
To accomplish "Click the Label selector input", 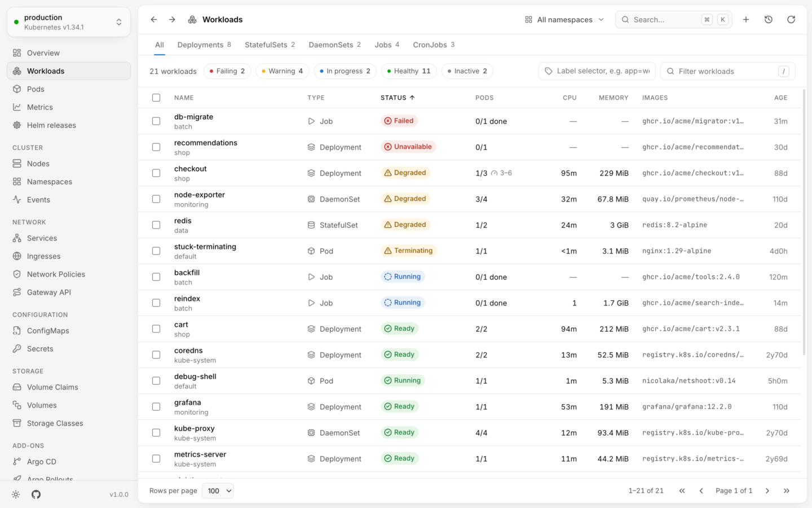I will [x=597, y=71].
